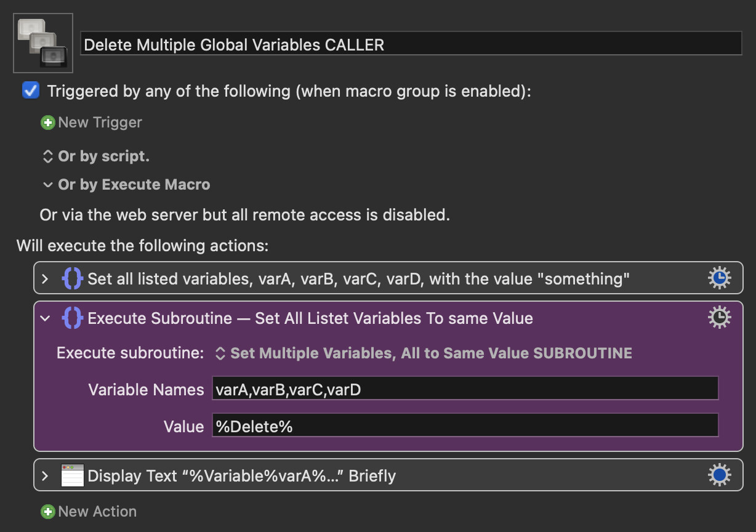The width and height of the screenshot is (756, 532).
Task: Click the New Action button
Action: coord(89,512)
